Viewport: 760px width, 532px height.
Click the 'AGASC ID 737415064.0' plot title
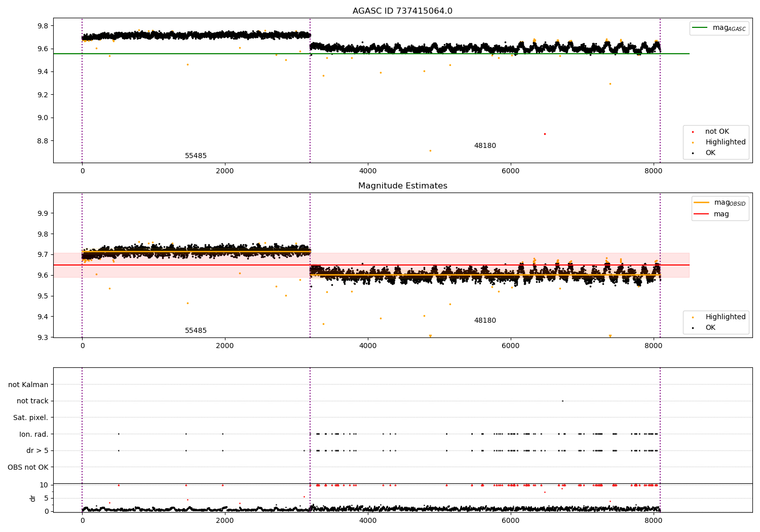tap(402, 11)
